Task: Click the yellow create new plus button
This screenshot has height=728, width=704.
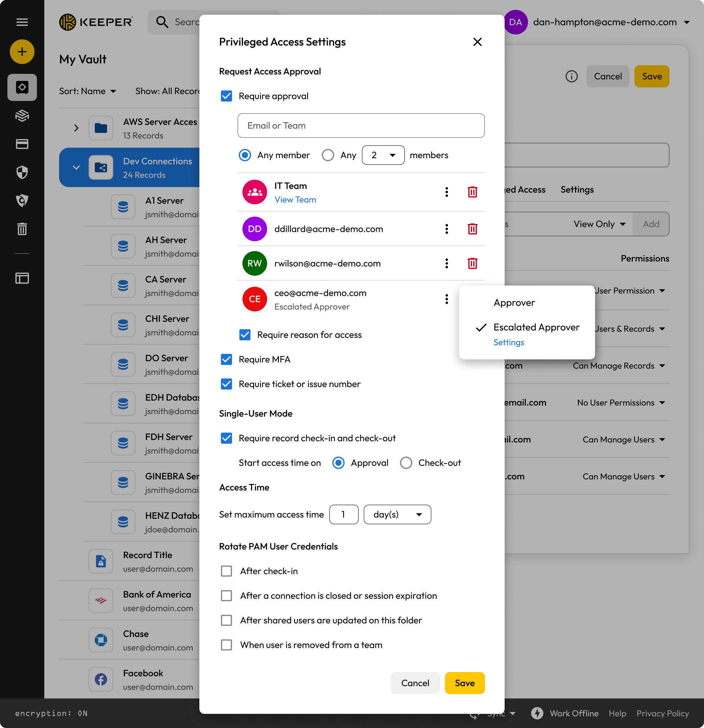Action: [x=22, y=52]
